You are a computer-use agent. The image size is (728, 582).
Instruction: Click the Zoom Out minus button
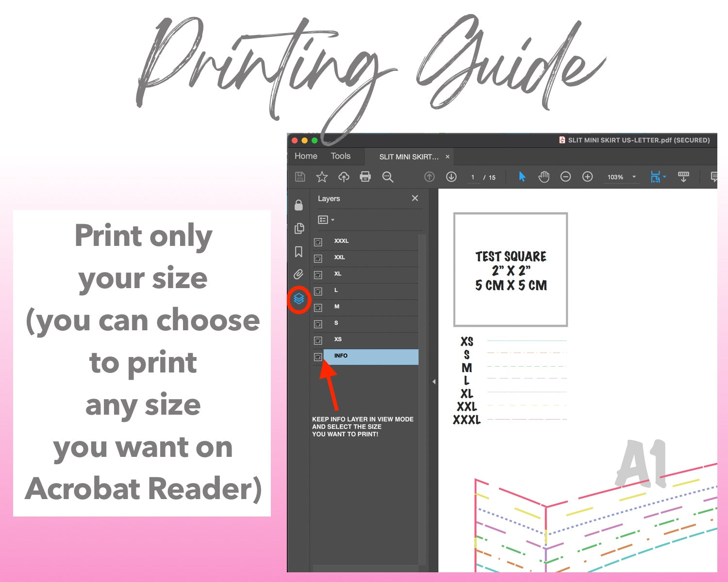(x=565, y=177)
